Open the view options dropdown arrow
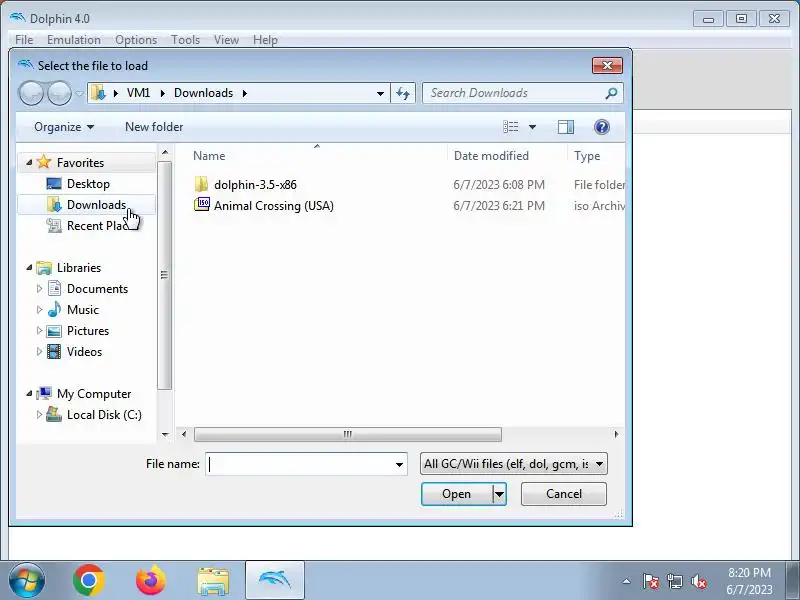 [532, 127]
